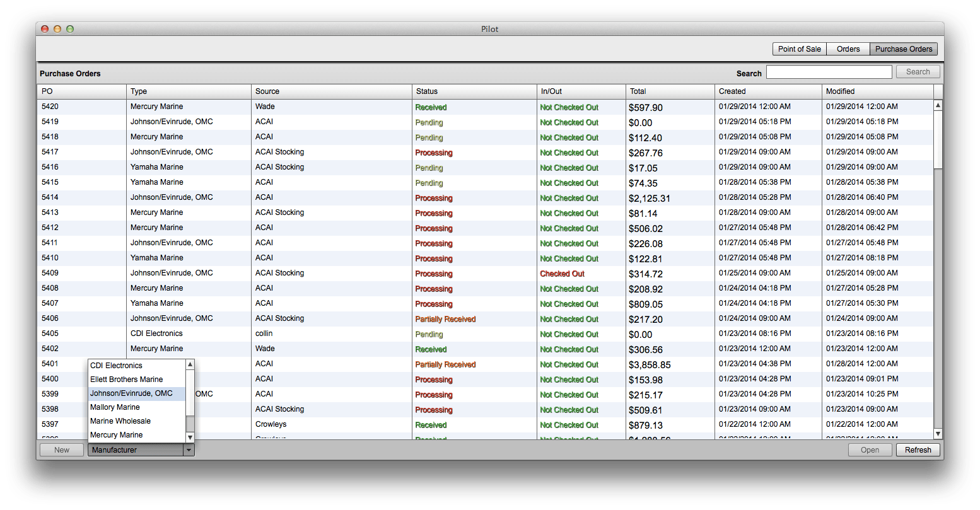Select PO number 5411
This screenshot has height=510, width=980.
click(50, 243)
